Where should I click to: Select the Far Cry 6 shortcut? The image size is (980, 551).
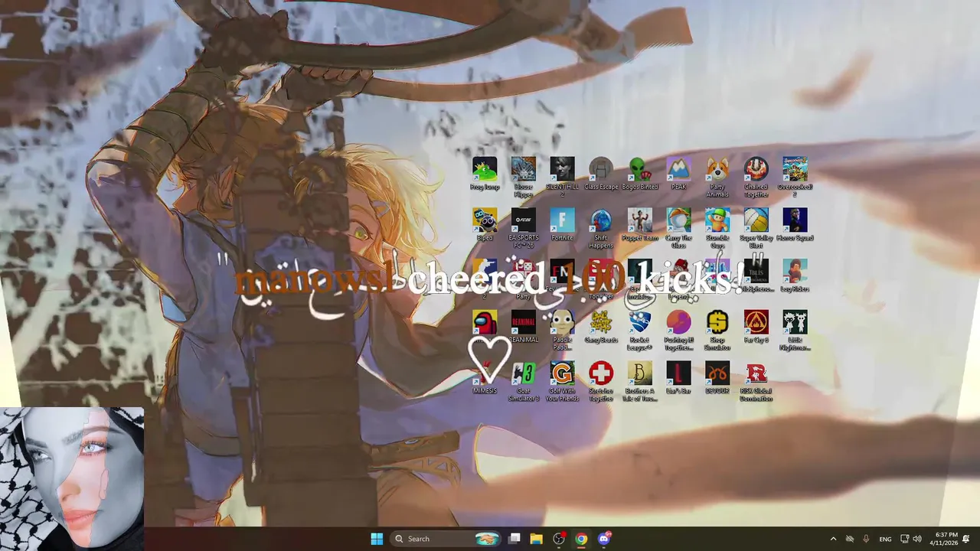click(756, 327)
